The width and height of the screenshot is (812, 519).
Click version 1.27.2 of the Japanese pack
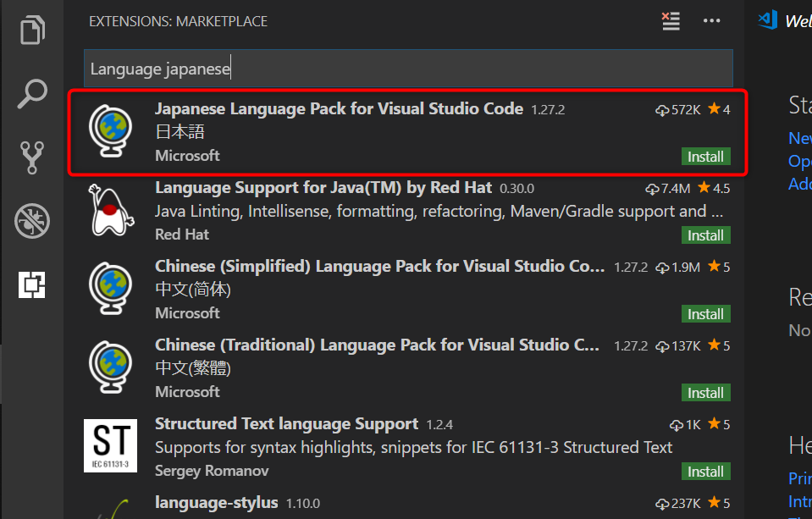548,110
